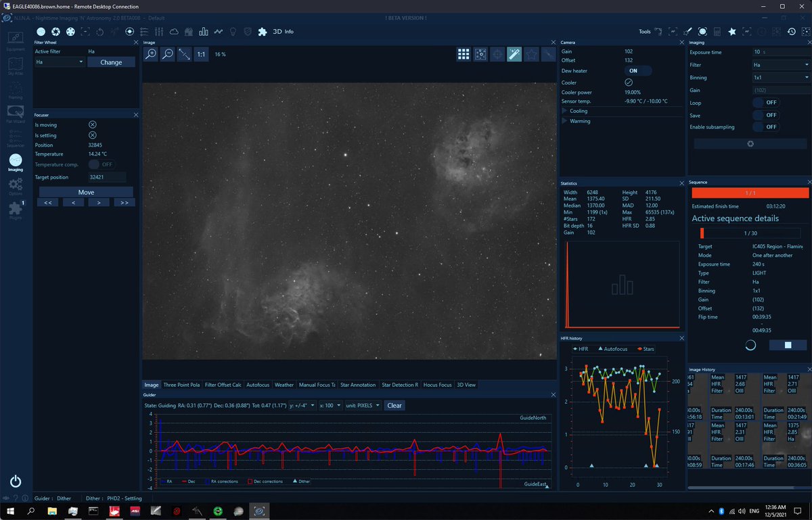Toggle the Loop switch in Imaging
The height and width of the screenshot is (520, 812).
[765, 103]
